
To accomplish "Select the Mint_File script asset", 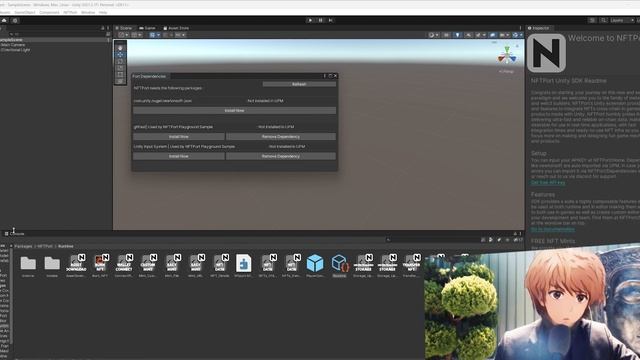I will [x=172, y=264].
